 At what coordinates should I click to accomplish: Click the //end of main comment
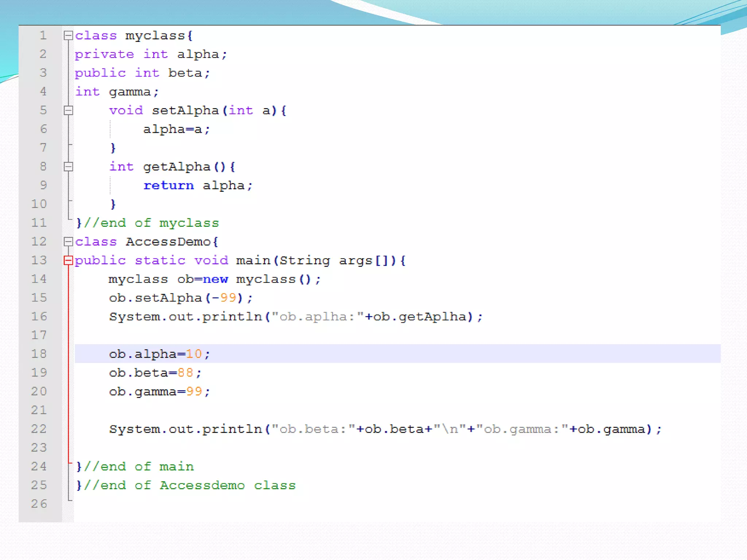[x=139, y=466]
